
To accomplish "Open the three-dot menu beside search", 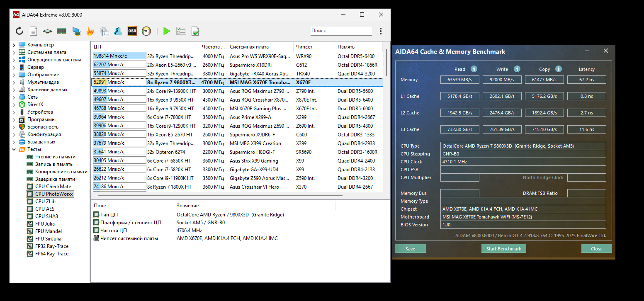I will coord(381,31).
